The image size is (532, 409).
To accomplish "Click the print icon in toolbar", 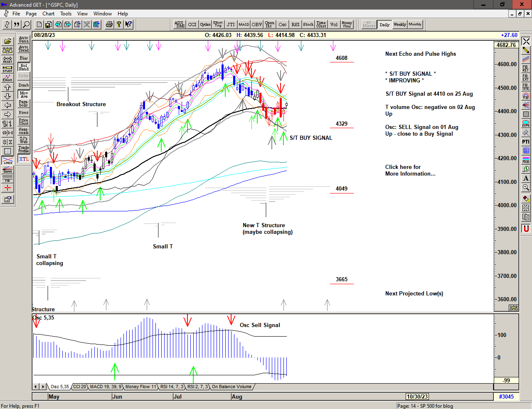I will 109,25.
